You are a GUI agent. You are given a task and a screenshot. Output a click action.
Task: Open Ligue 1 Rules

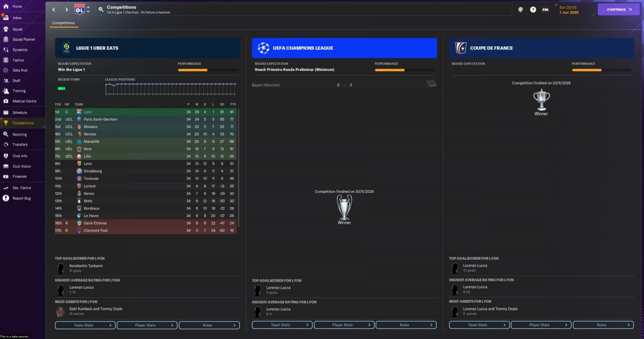point(209,325)
